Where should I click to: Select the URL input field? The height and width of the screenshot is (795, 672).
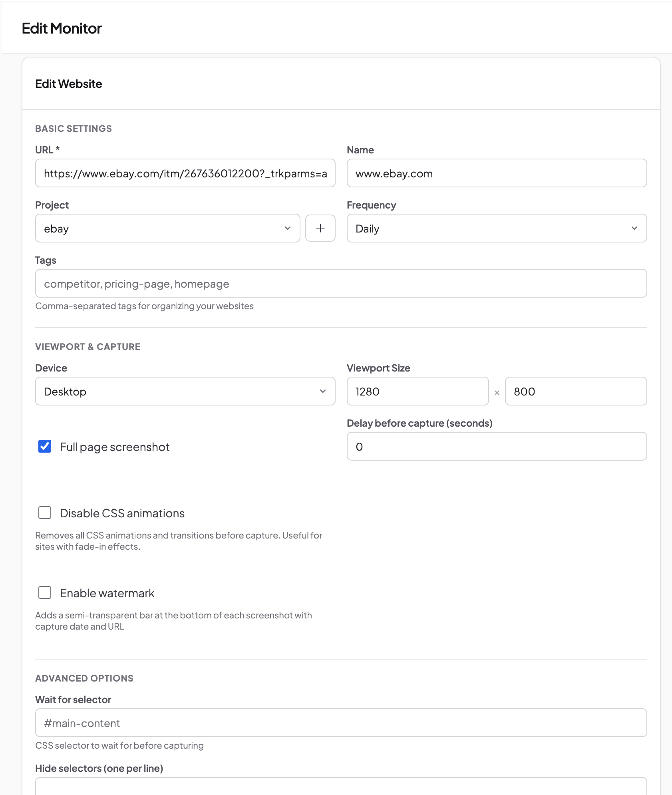pyautogui.click(x=185, y=173)
